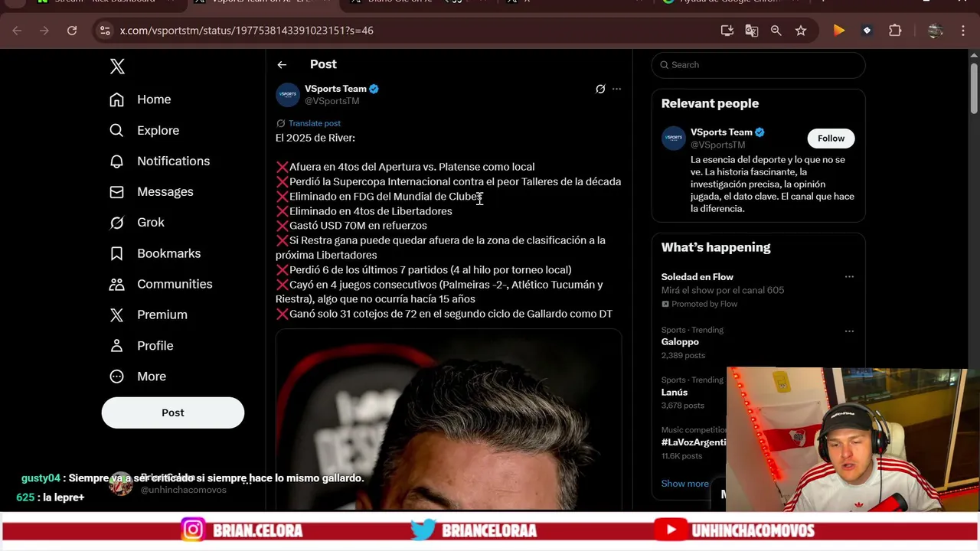
Task: Click the Grok explain icon on the post
Action: [x=600, y=89]
